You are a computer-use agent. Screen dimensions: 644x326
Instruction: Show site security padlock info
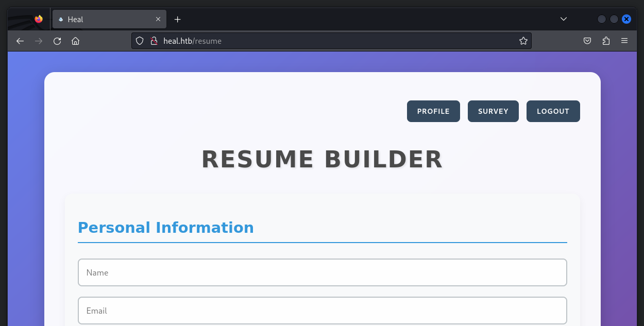[x=153, y=41]
